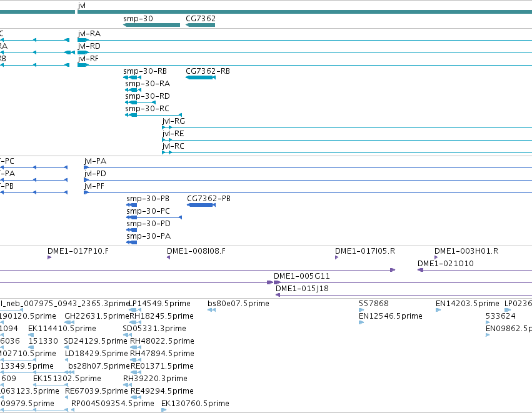Select the jvl-RA transcript label
Screen dimensions: 532x413
(89, 34)
